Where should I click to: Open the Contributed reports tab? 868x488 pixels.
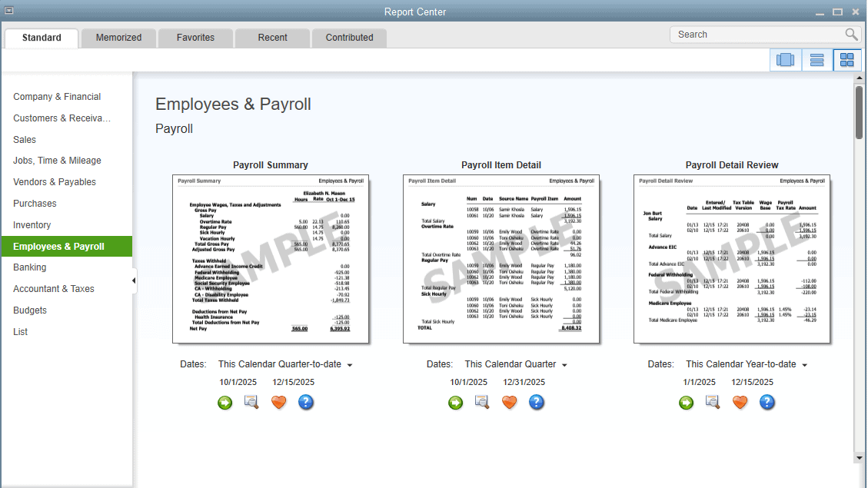(349, 37)
